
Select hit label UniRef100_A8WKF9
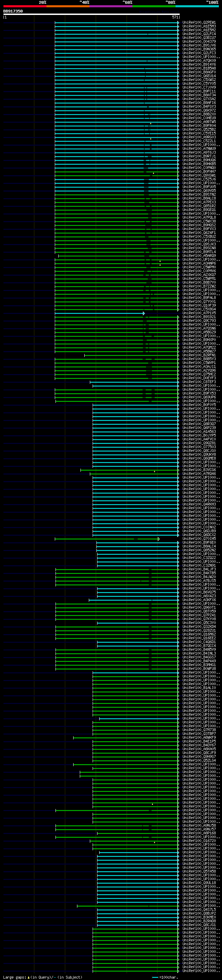coord(199,738)
